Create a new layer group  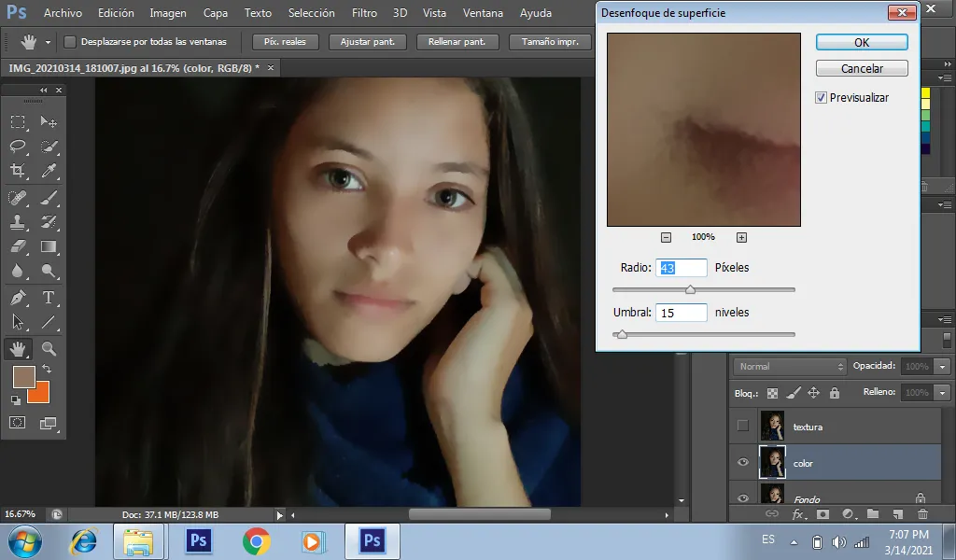point(873,514)
